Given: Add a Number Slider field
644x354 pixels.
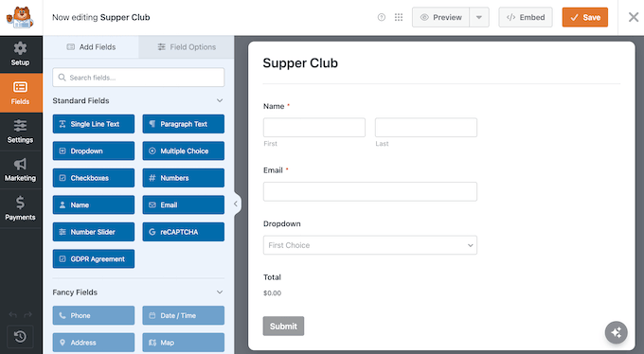Looking at the screenshot, I should click(94, 232).
